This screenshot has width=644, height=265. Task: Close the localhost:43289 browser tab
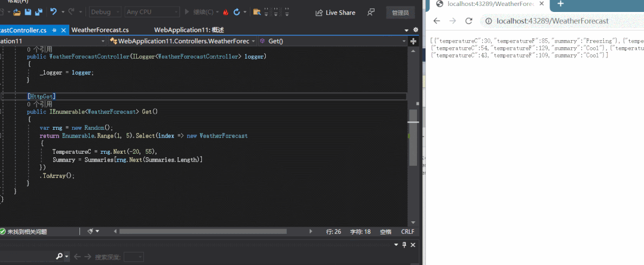[x=541, y=4]
